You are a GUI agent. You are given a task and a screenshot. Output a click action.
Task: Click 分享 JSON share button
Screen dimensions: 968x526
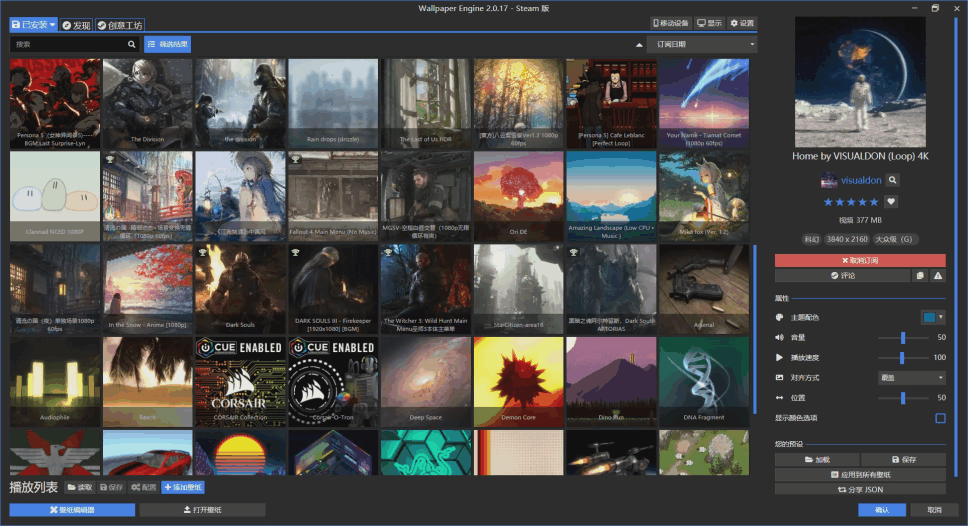click(860, 490)
